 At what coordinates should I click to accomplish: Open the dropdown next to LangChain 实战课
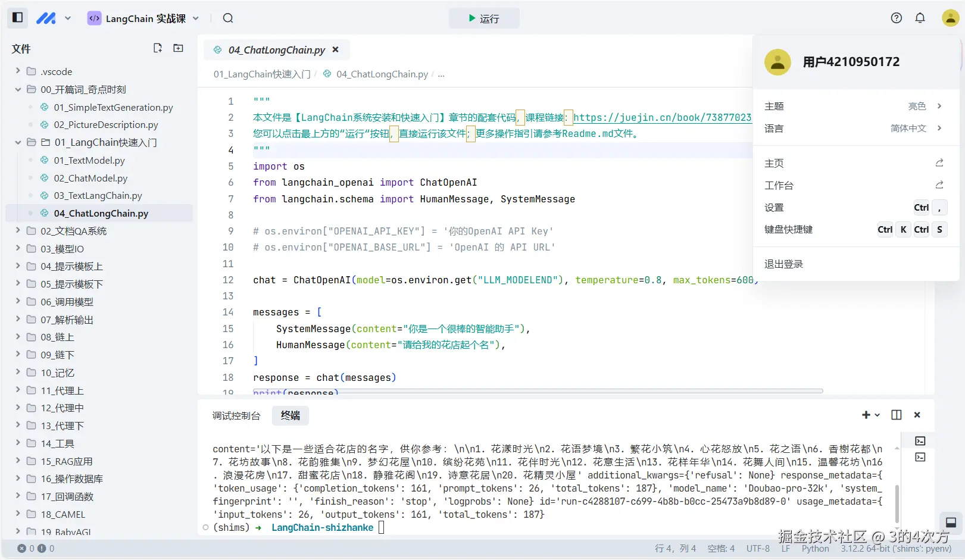pos(196,18)
